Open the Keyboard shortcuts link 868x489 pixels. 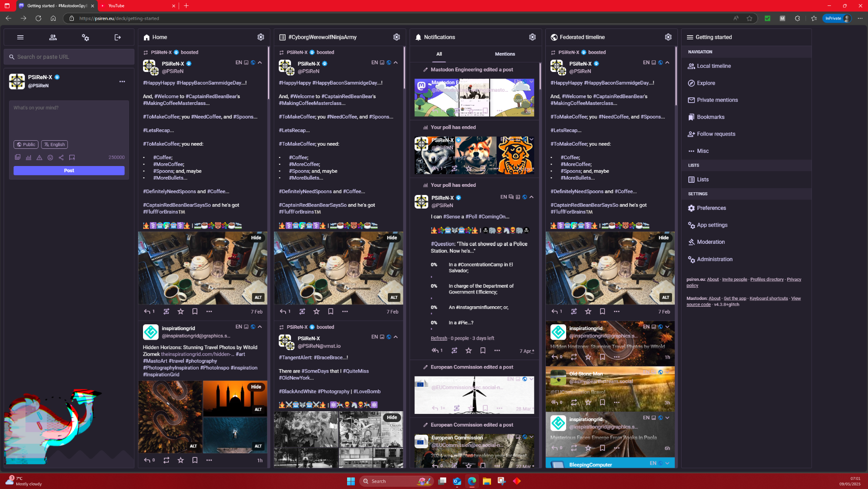click(x=768, y=299)
